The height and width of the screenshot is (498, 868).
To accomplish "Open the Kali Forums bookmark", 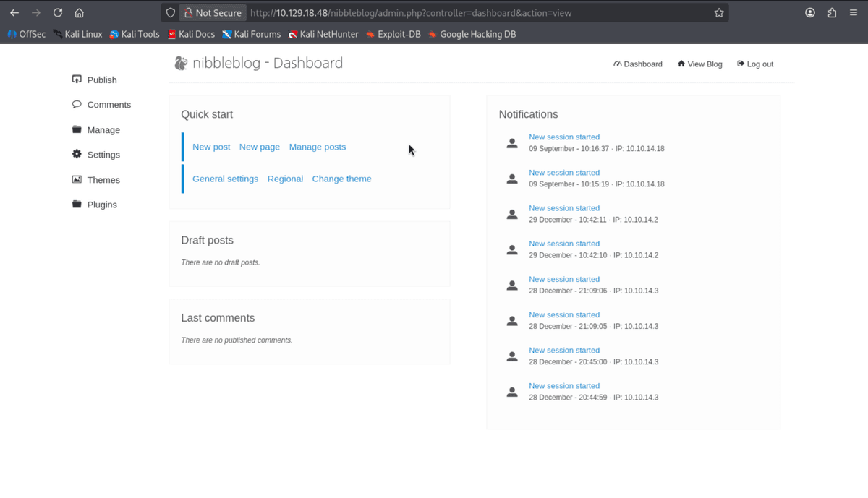I will (x=251, y=34).
